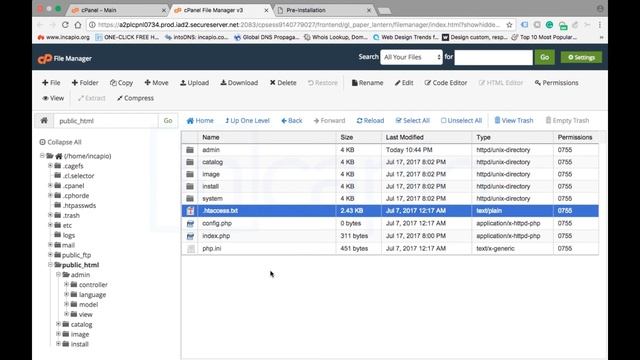Click Unselect All

click(x=461, y=121)
